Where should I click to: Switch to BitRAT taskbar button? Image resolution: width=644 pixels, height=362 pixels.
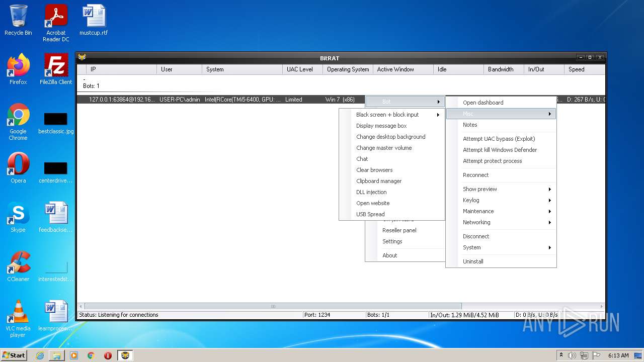pyautogui.click(x=125, y=355)
